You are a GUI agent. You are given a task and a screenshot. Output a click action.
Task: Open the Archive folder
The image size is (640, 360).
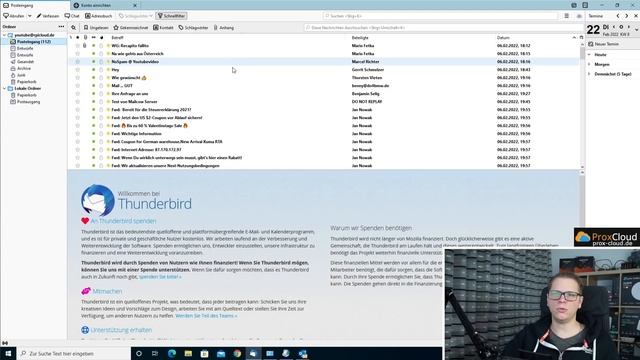(x=24, y=69)
